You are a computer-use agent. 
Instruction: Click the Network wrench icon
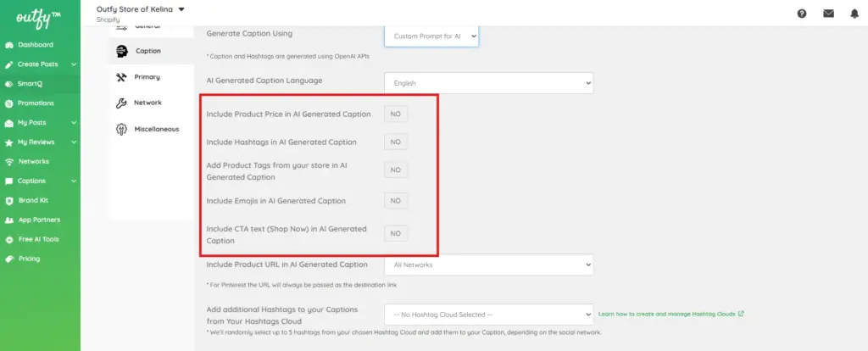[121, 103]
